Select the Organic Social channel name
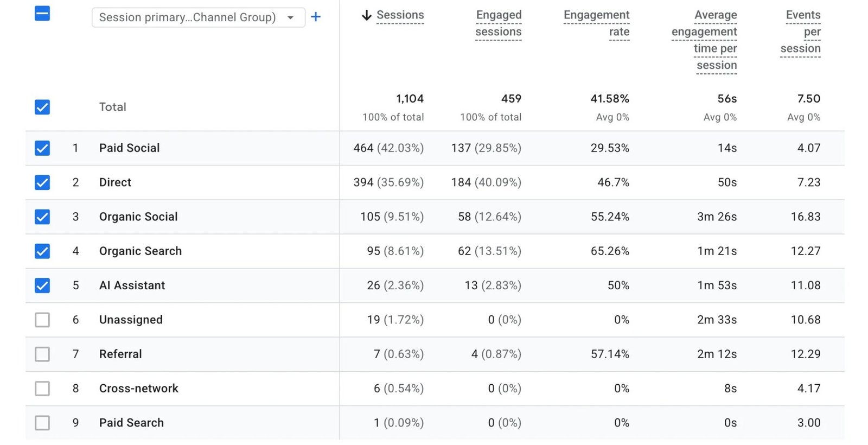 tap(138, 217)
